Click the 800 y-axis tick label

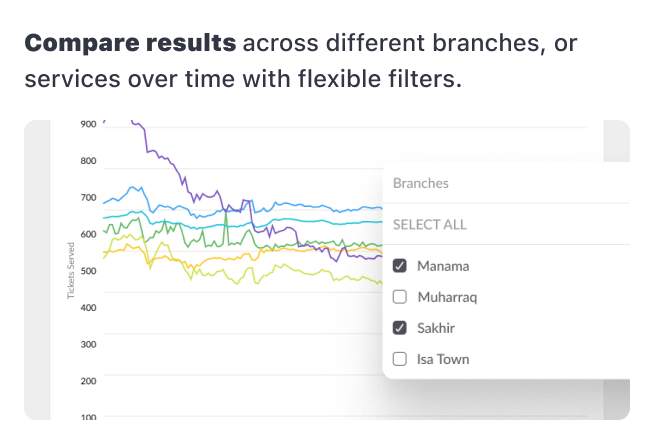point(88,161)
